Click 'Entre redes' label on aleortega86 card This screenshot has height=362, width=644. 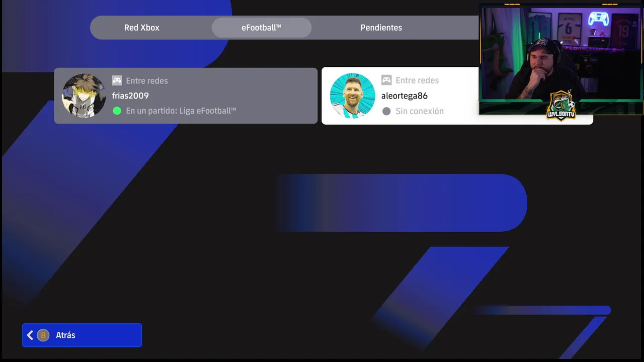(417, 80)
